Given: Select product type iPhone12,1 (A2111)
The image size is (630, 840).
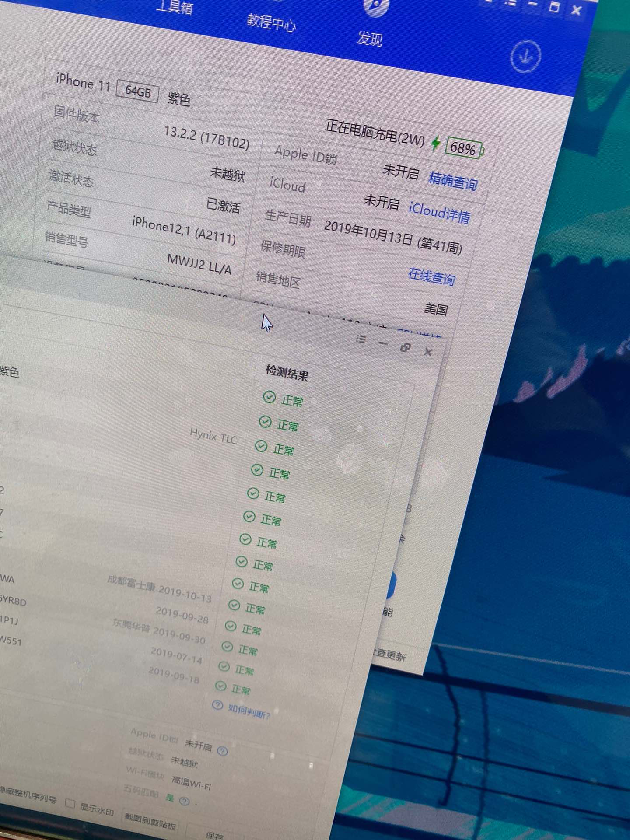Looking at the screenshot, I should tap(184, 231).
